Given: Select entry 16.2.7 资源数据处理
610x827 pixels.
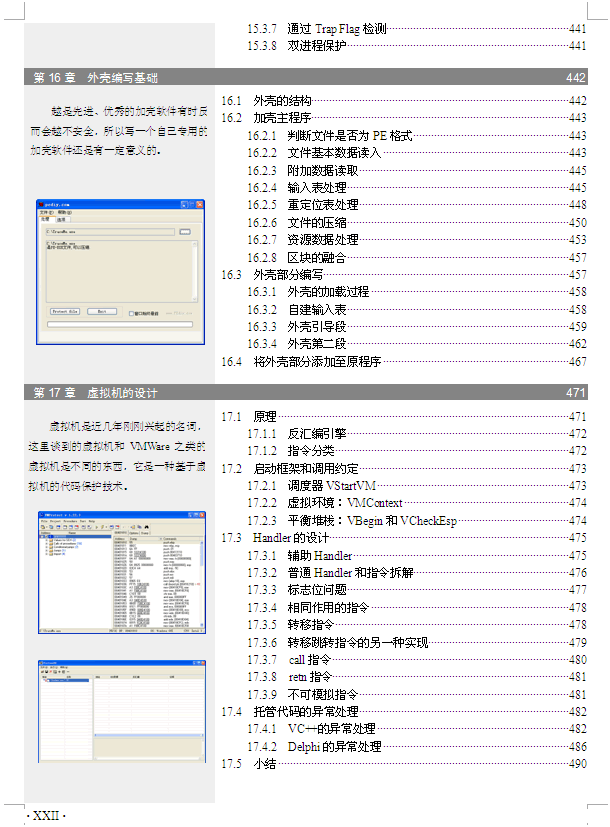Looking at the screenshot, I should [x=417, y=239].
